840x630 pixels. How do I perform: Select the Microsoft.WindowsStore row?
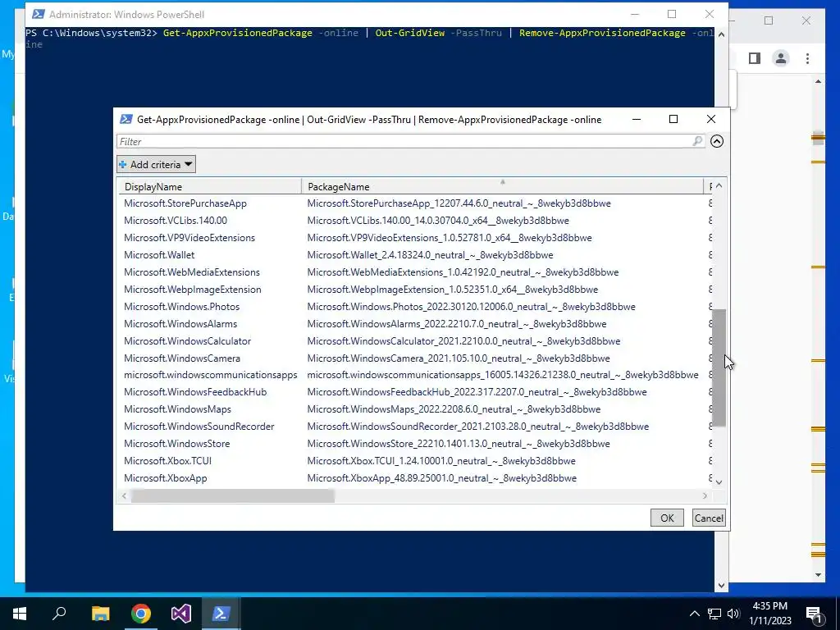pos(414,443)
